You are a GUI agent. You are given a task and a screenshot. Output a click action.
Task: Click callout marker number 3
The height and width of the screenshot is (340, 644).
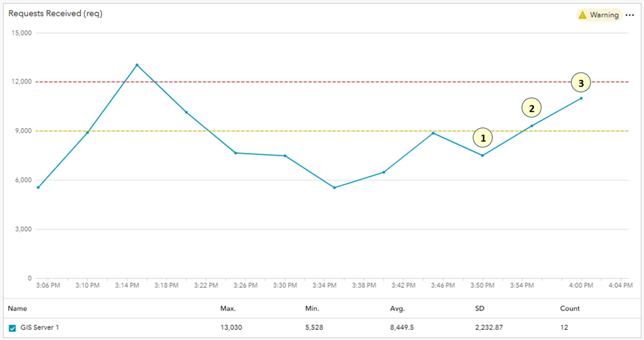pyautogui.click(x=581, y=83)
